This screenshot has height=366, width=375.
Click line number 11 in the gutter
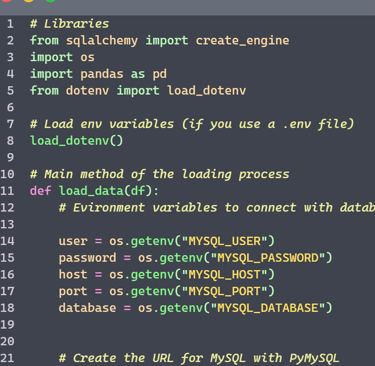click(x=7, y=191)
